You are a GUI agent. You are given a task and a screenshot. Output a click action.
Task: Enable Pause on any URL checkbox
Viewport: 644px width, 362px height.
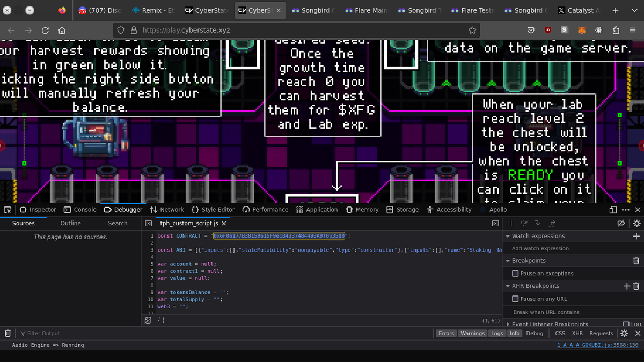515,299
